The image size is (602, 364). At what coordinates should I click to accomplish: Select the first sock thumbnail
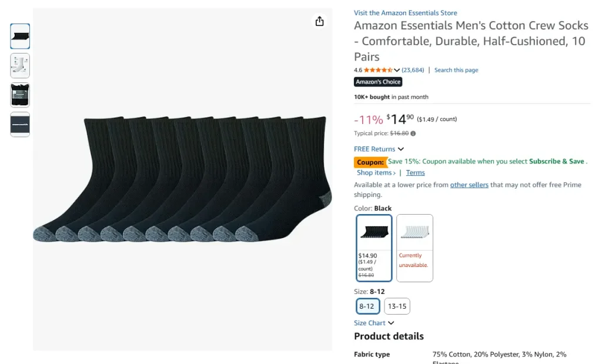point(19,36)
